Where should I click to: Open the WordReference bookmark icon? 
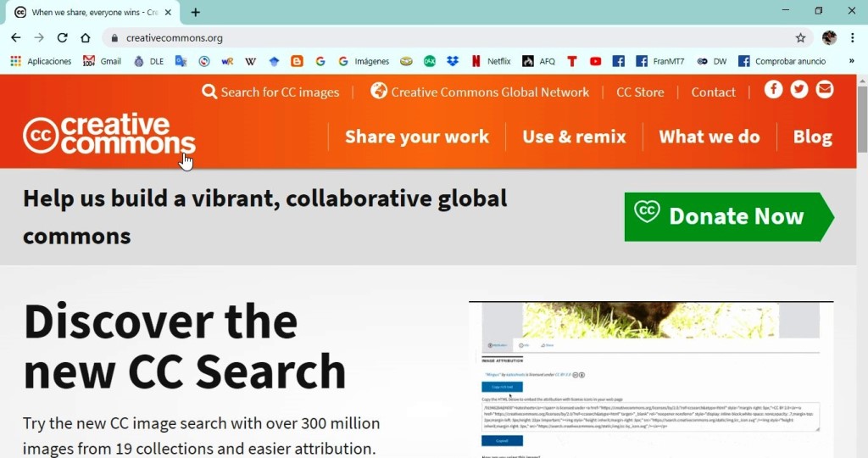click(x=227, y=61)
